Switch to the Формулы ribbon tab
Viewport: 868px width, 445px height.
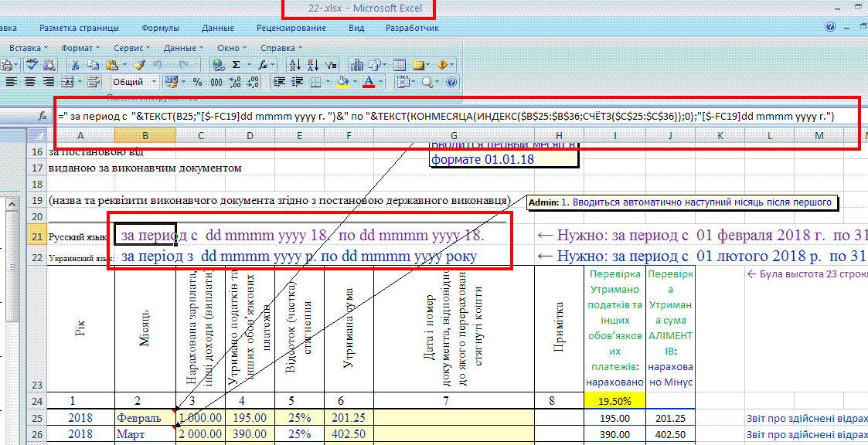tap(160, 28)
